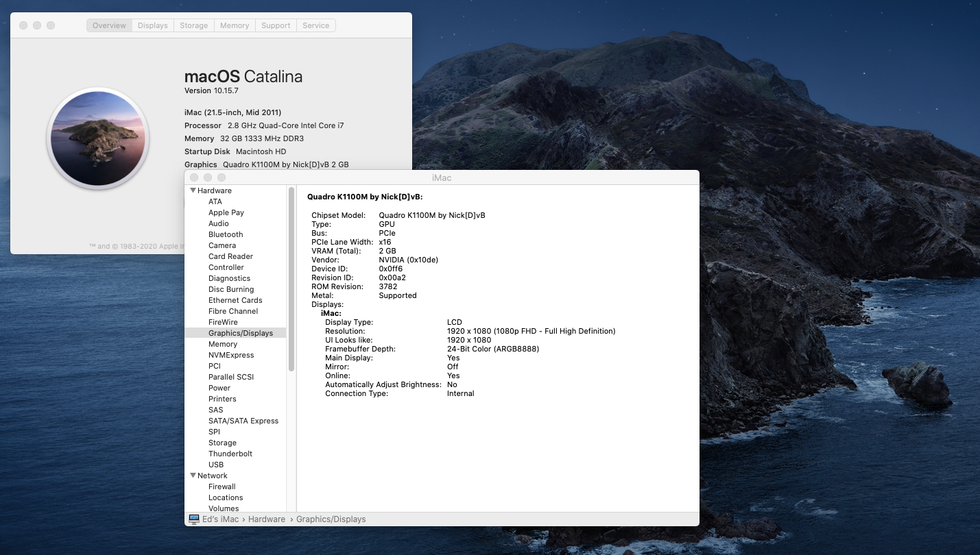Collapse the Network section triangle
This screenshot has height=555, width=980.
193,476
